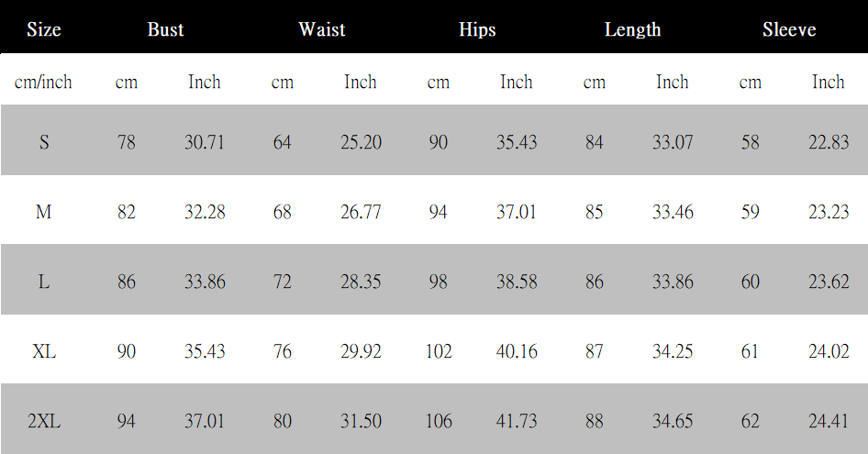Click the 24.41 sleeve inch value
Image resolution: width=868 pixels, height=454 pixels.
tap(829, 421)
